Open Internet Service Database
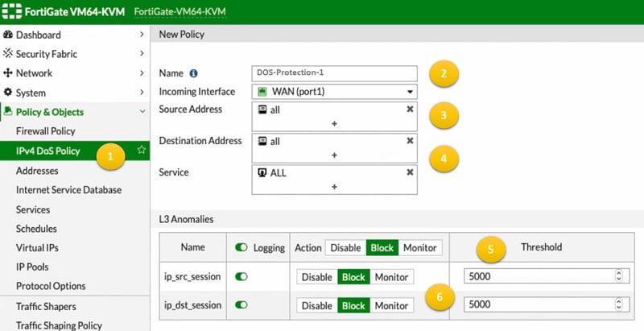The width and height of the screenshot is (644, 331). [x=68, y=190]
